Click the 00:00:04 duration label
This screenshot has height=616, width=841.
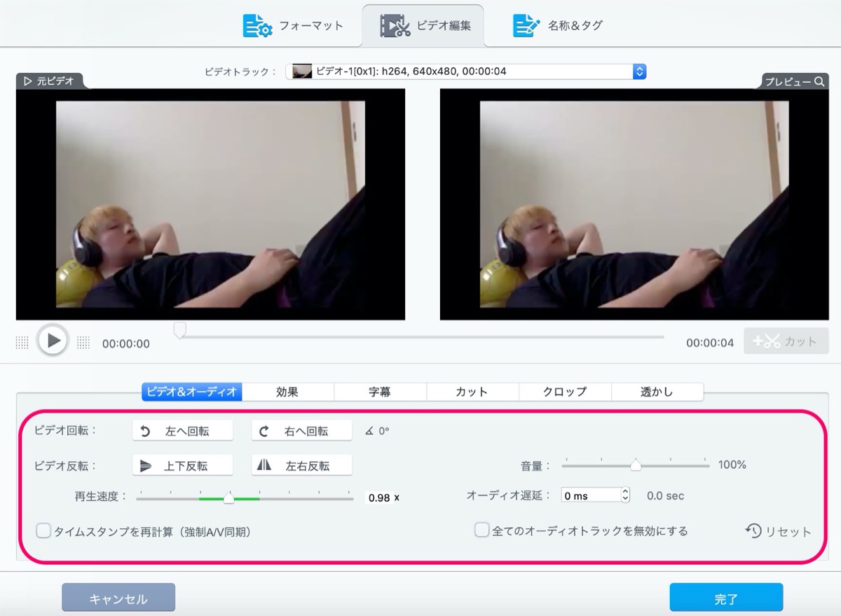pyautogui.click(x=710, y=343)
